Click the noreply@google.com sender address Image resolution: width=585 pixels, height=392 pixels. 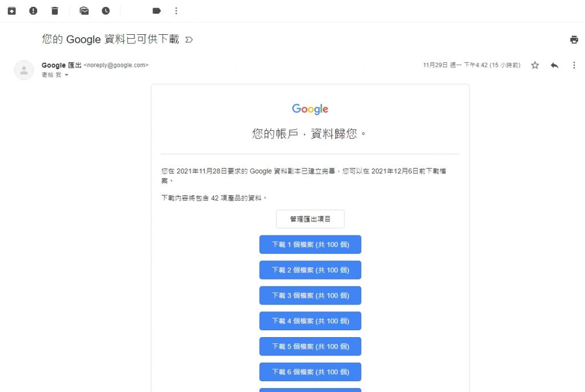pos(116,65)
